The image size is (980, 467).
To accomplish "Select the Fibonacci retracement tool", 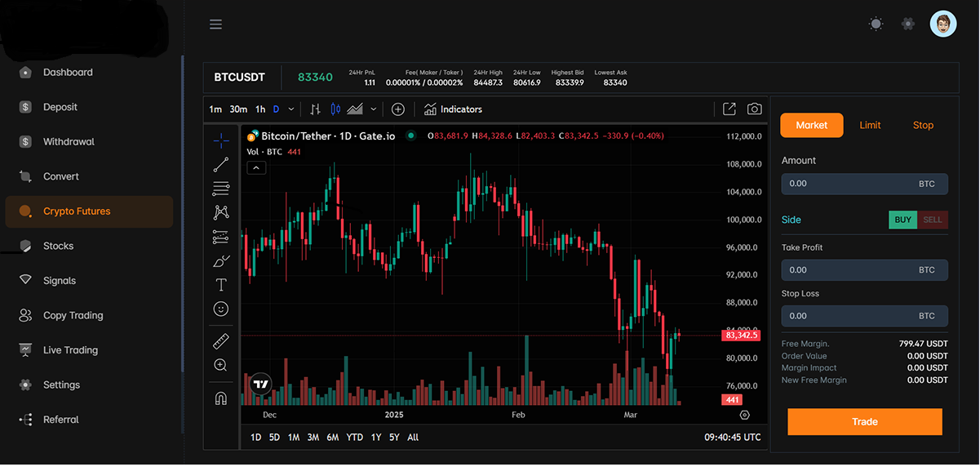I will click(x=220, y=189).
